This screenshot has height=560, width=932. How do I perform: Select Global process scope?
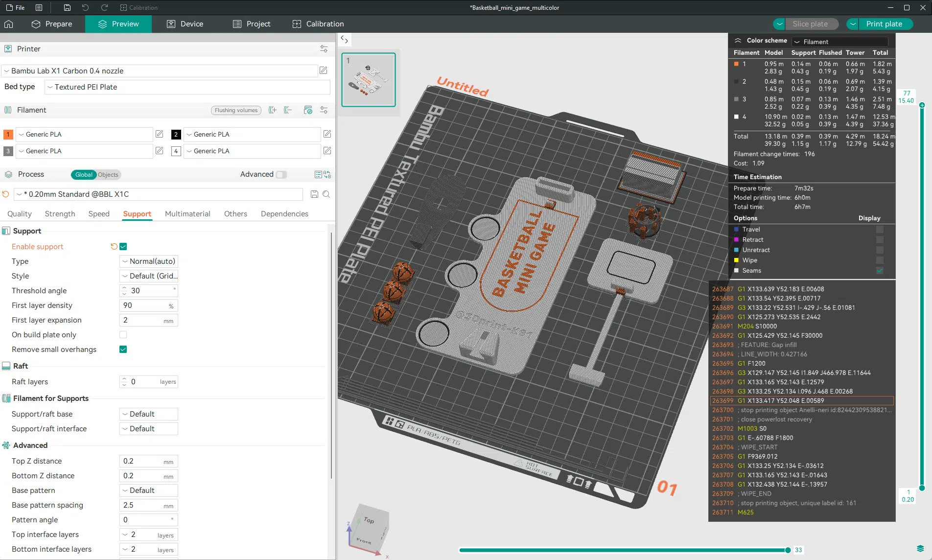tap(84, 175)
